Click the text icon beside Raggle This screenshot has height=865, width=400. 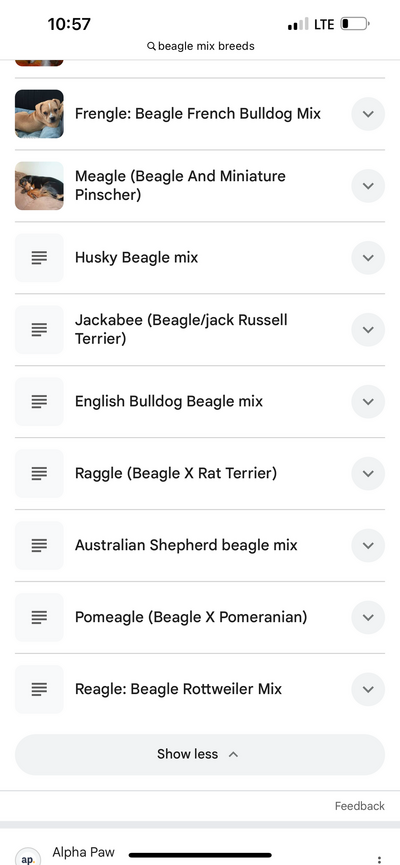tap(39, 473)
